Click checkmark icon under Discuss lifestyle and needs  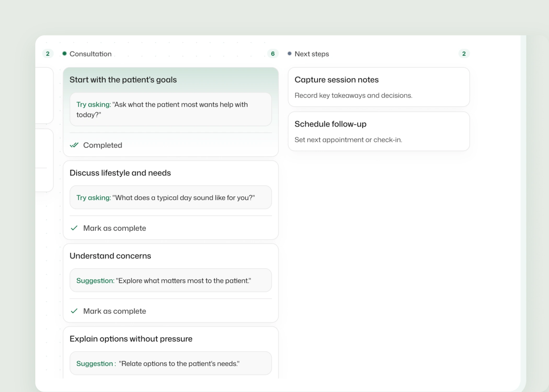74,228
